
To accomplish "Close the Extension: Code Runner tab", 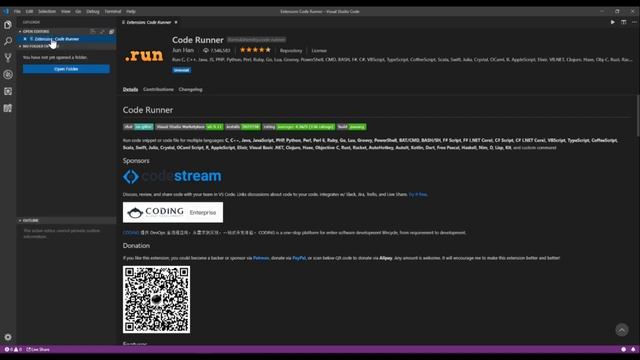I will click(176, 22).
